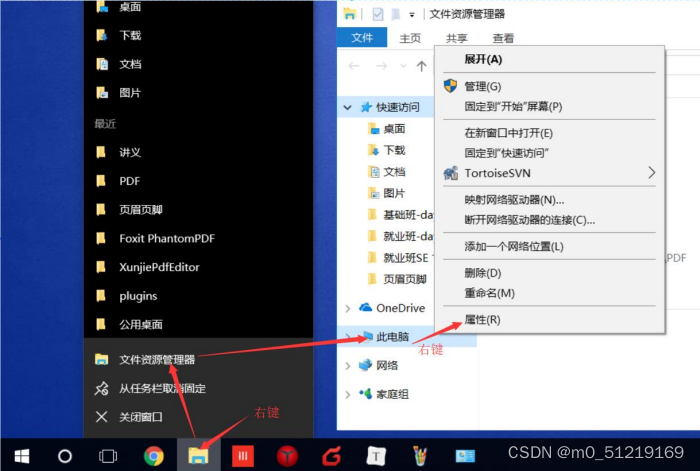
Task: Click the shield icon next to 管理(G)
Action: (x=450, y=86)
